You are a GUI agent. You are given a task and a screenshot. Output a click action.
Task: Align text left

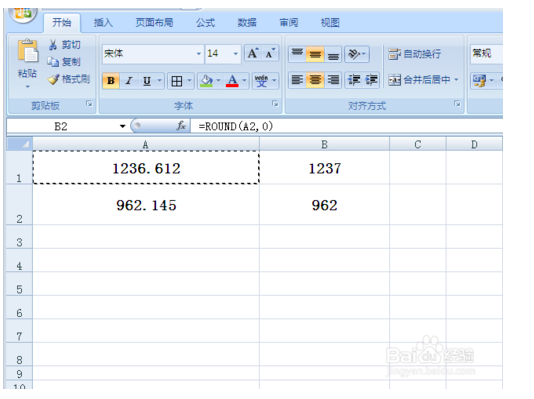[x=297, y=80]
